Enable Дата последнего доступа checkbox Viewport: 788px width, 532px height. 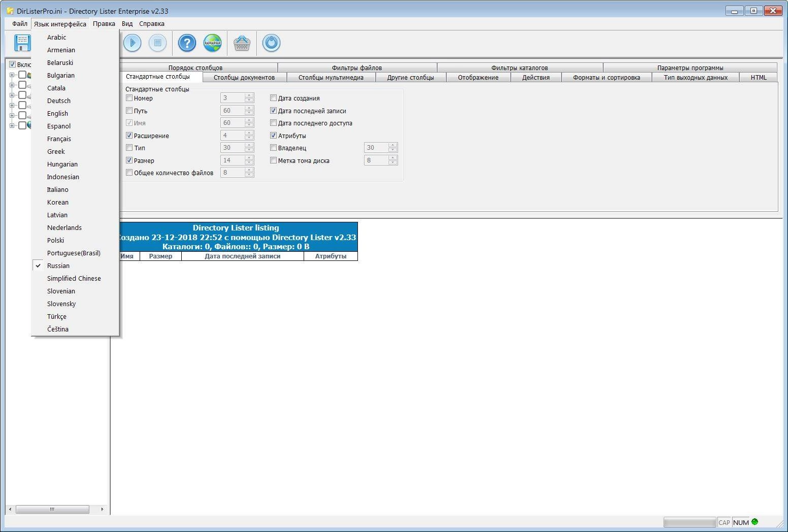[x=273, y=123]
